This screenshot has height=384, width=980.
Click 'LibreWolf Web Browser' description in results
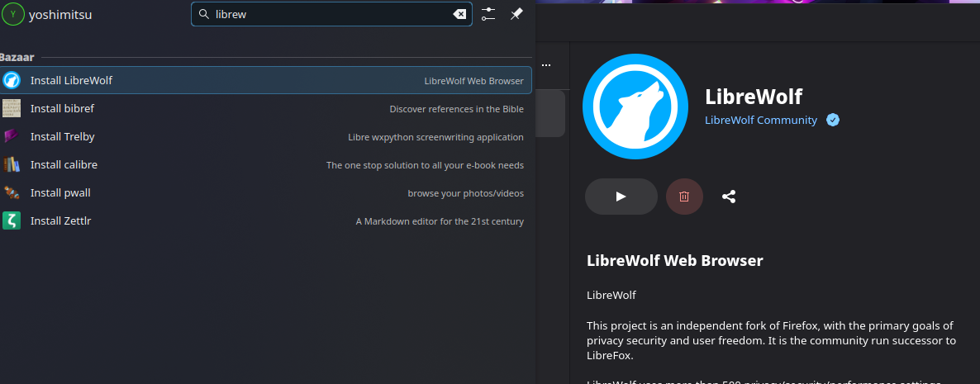point(473,81)
